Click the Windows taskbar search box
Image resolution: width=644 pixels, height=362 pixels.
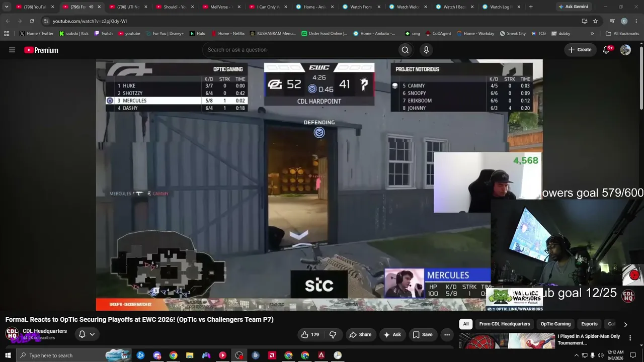[73, 355]
